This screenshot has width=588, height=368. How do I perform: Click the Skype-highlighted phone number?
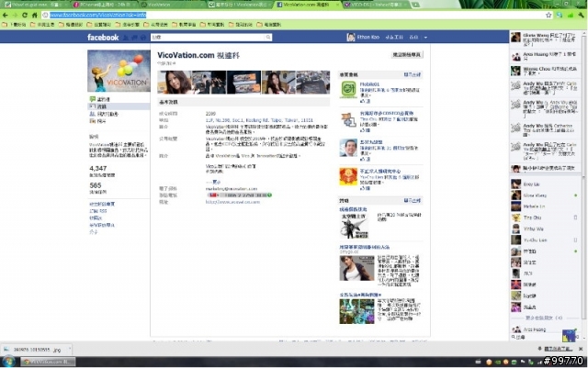[239, 195]
